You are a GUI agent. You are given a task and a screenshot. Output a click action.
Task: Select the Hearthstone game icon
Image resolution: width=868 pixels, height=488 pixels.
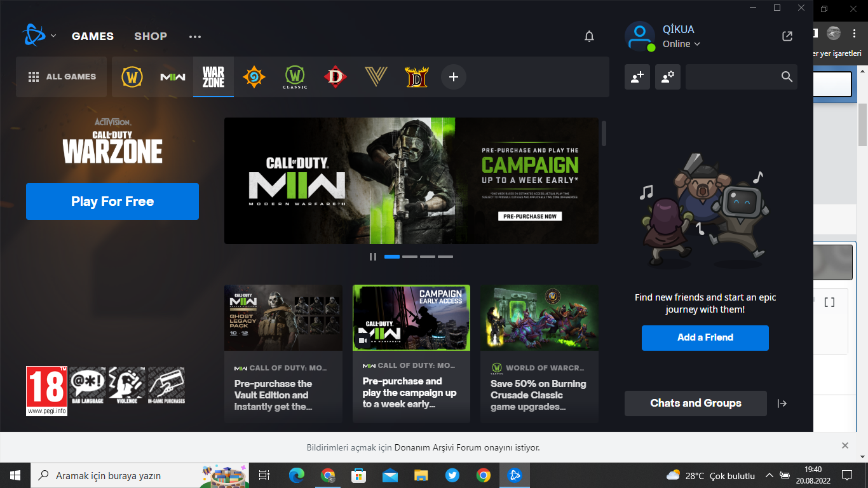(x=254, y=77)
